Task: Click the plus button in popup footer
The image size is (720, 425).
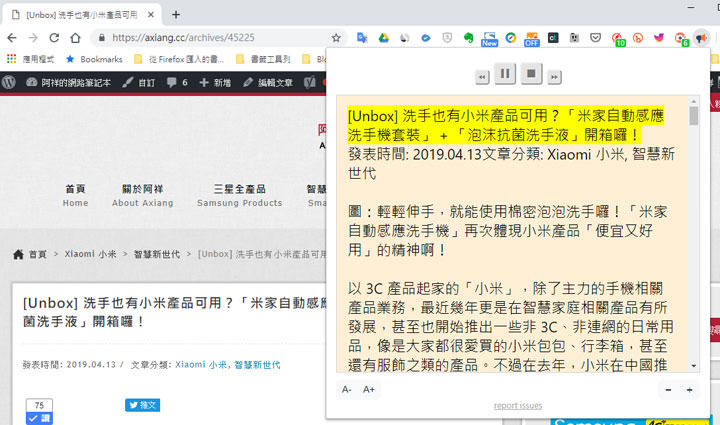Action: [x=689, y=390]
